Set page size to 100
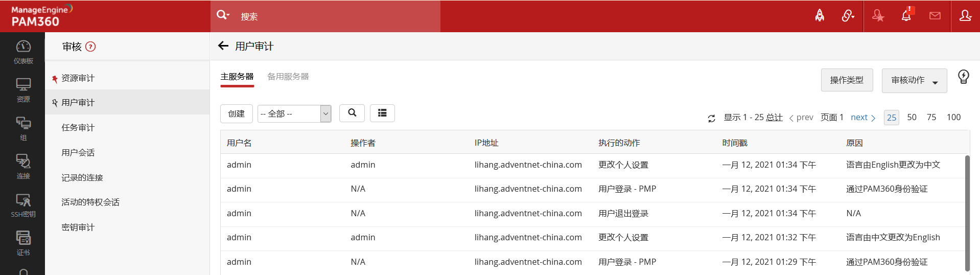This screenshot has height=275, width=980. 953,117
